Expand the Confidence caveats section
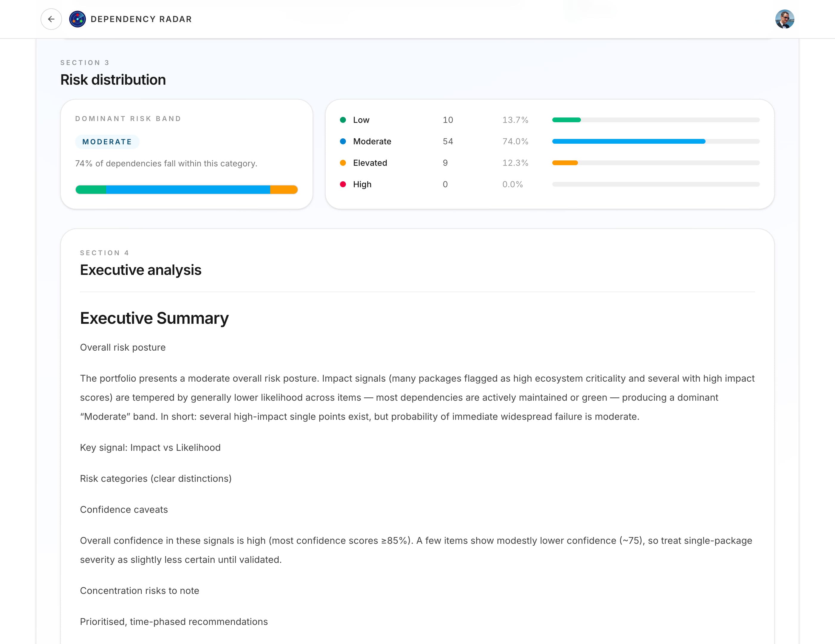835x644 pixels. (123, 510)
